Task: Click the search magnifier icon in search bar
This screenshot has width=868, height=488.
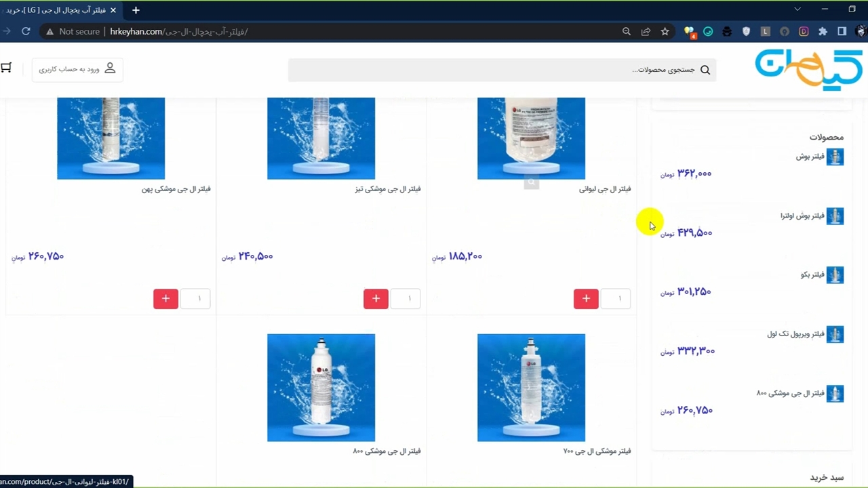Action: pyautogui.click(x=705, y=70)
